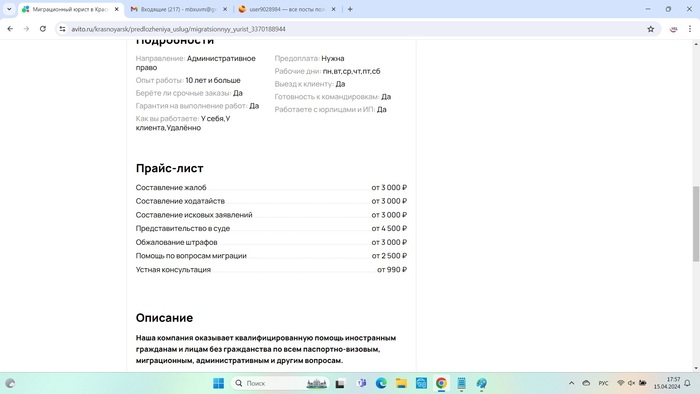The width and height of the screenshot is (700, 394).
Task: Switch to user9028984 posts tab
Action: pos(286,9)
